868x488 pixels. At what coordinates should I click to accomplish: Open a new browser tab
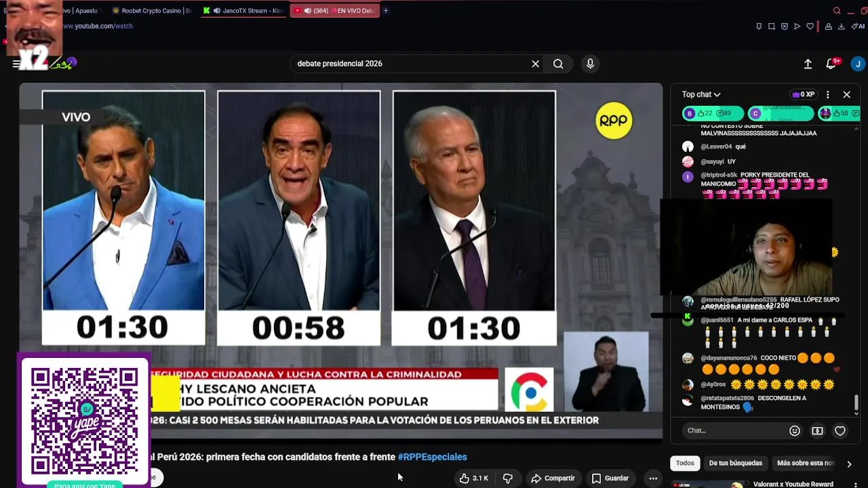(x=386, y=10)
